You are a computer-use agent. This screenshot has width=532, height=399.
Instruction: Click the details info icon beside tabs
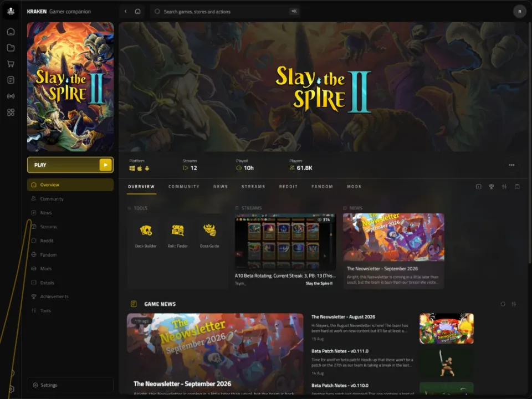pyautogui.click(x=478, y=187)
